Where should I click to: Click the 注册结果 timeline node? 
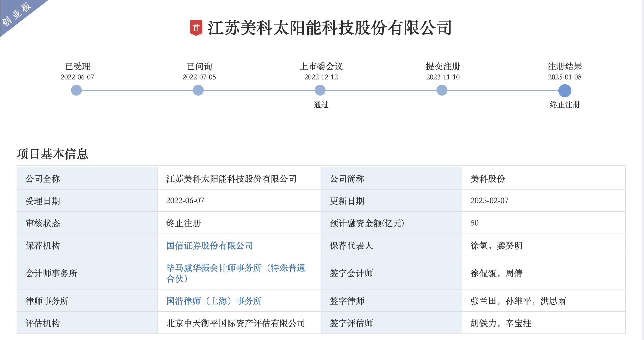coord(565,90)
